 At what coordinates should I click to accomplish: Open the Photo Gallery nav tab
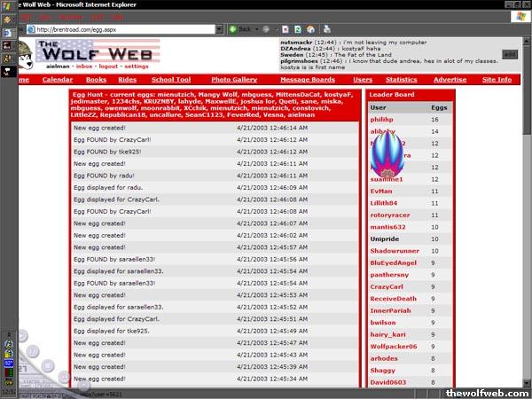(234, 80)
